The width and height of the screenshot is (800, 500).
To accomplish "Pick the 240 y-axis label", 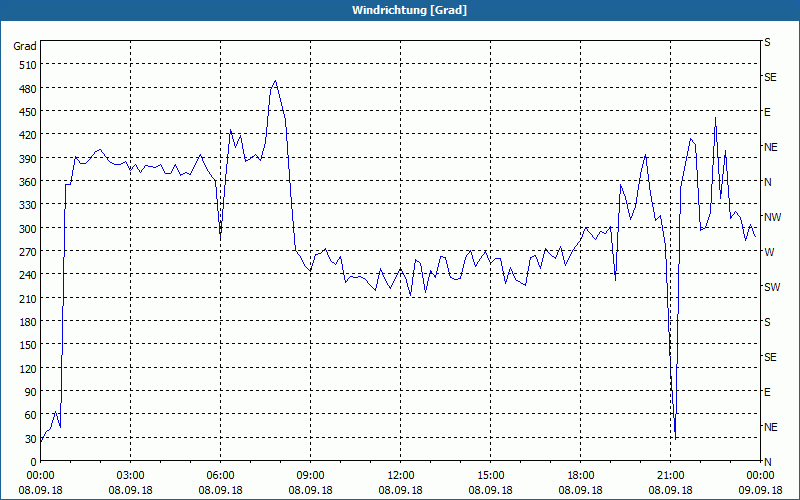I will (x=28, y=275).
